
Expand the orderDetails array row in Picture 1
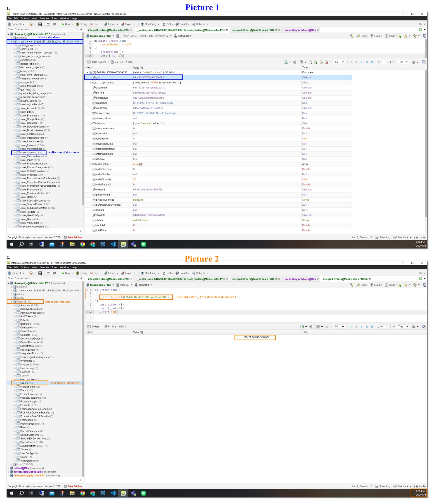[x=91, y=164]
